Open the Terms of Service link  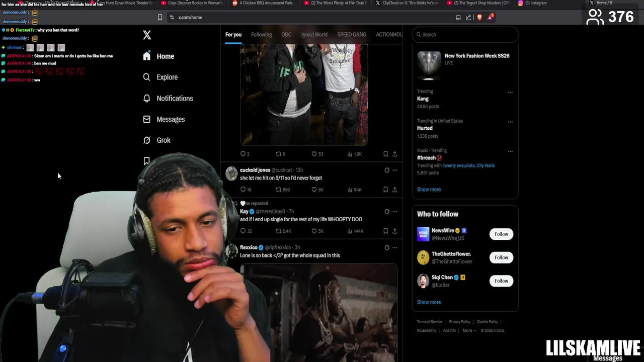pos(429,322)
